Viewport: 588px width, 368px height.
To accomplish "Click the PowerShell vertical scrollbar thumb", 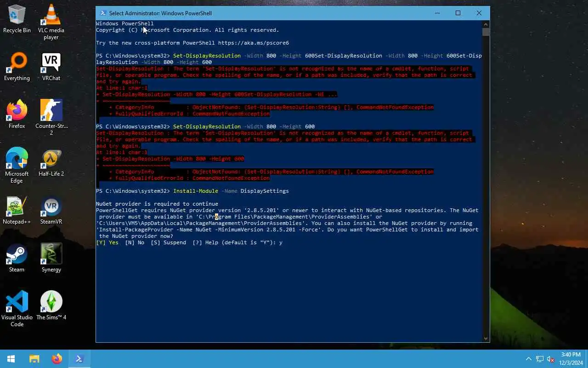I will coord(486,32).
